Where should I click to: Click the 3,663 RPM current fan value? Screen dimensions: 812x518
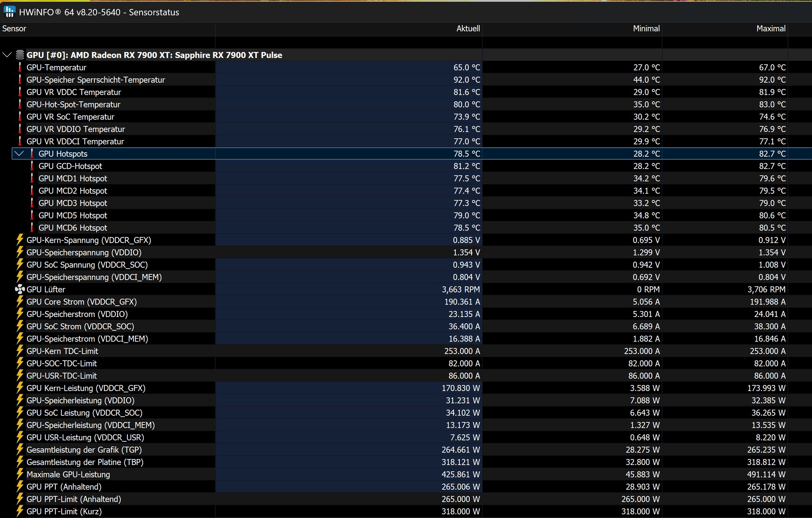[460, 290]
